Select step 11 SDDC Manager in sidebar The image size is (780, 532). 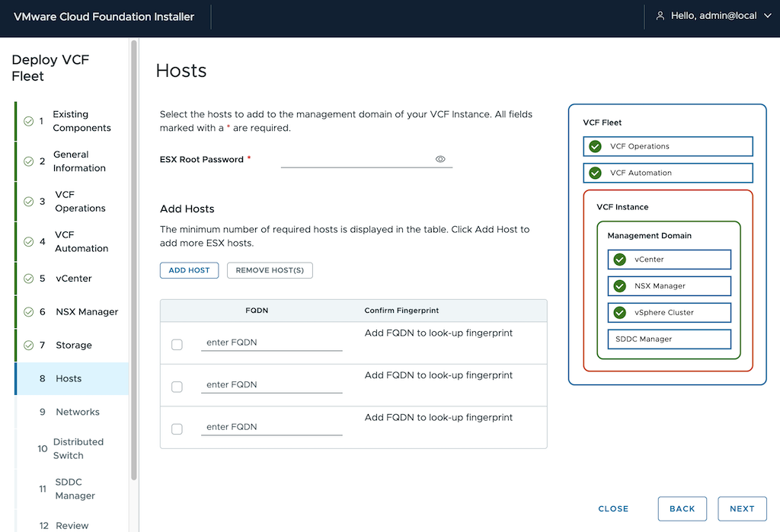click(72, 489)
